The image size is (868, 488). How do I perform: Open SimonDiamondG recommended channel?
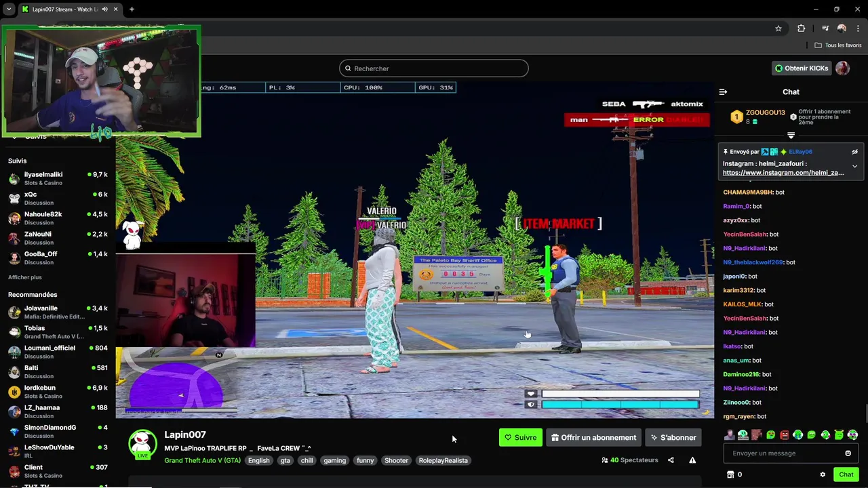[x=58, y=431]
